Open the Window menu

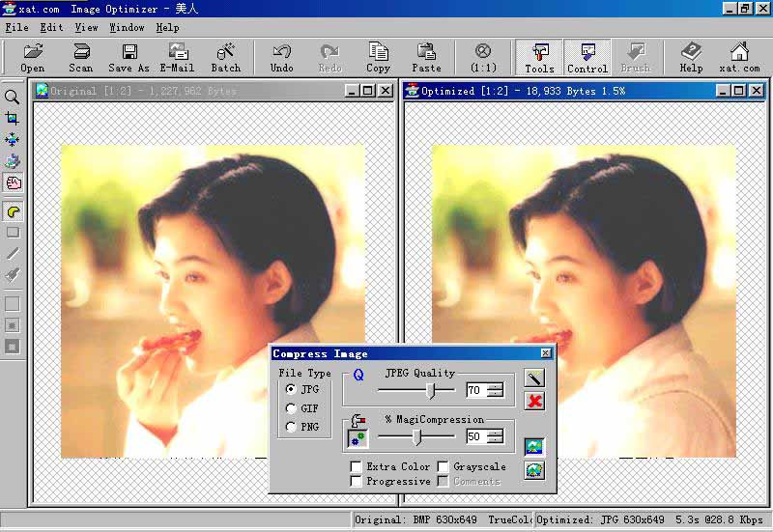coord(127,28)
